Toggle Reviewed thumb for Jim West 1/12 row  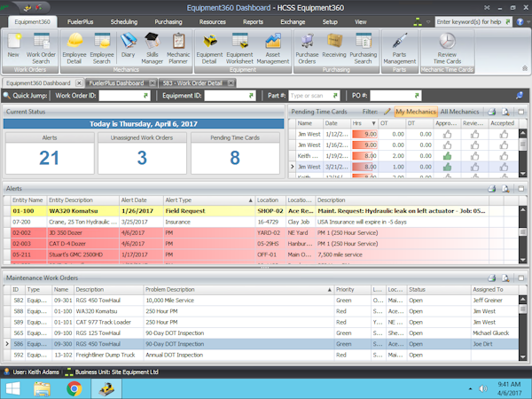tap(474, 135)
